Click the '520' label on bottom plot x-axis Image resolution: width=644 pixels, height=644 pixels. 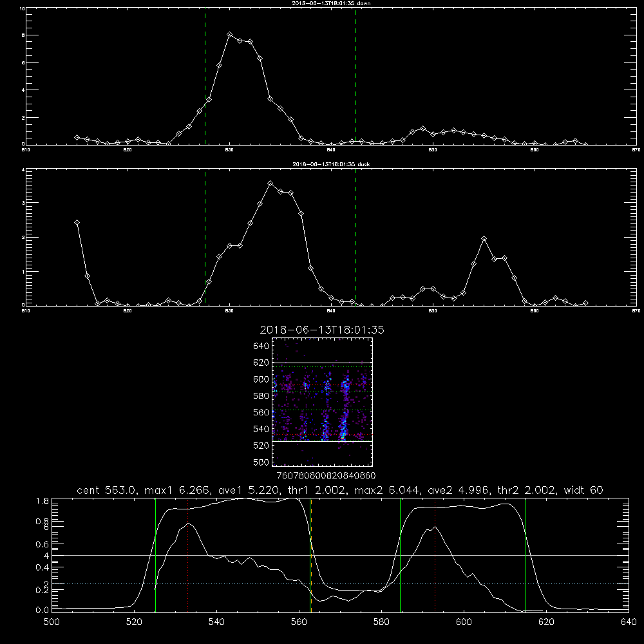(135, 622)
